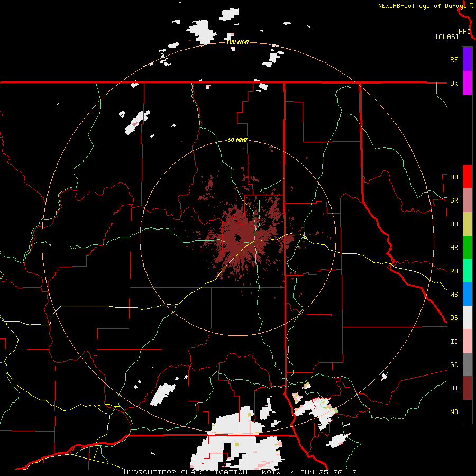
Task: Select the GC gray legend swatch
Action: [467, 364]
